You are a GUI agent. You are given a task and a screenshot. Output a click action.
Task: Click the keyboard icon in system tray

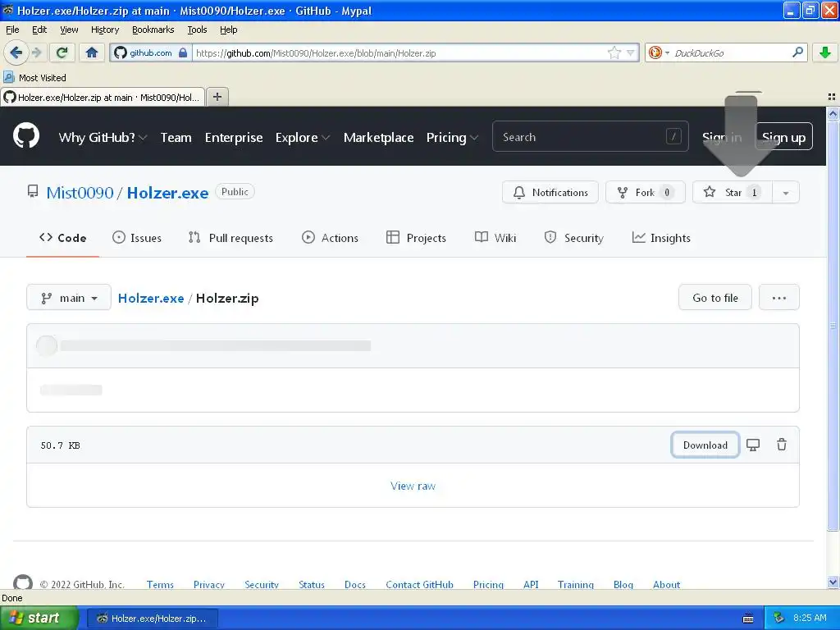748,619
